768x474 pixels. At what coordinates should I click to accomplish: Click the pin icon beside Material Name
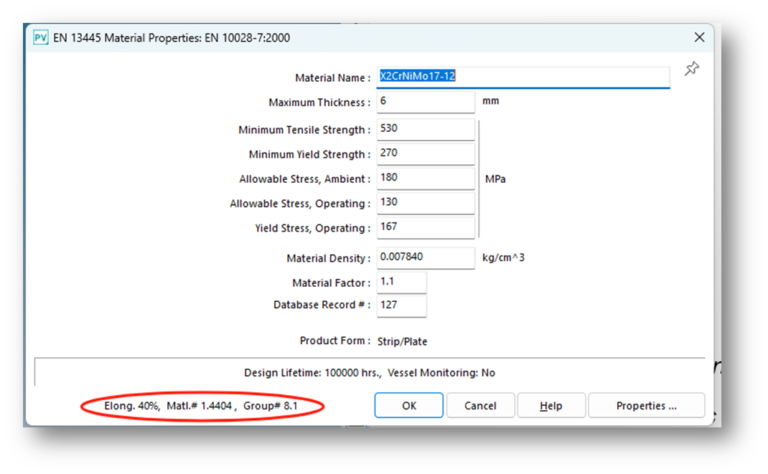click(691, 69)
